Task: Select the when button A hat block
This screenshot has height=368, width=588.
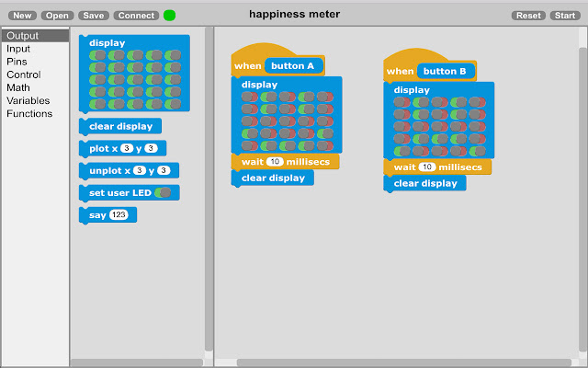Action: point(277,60)
